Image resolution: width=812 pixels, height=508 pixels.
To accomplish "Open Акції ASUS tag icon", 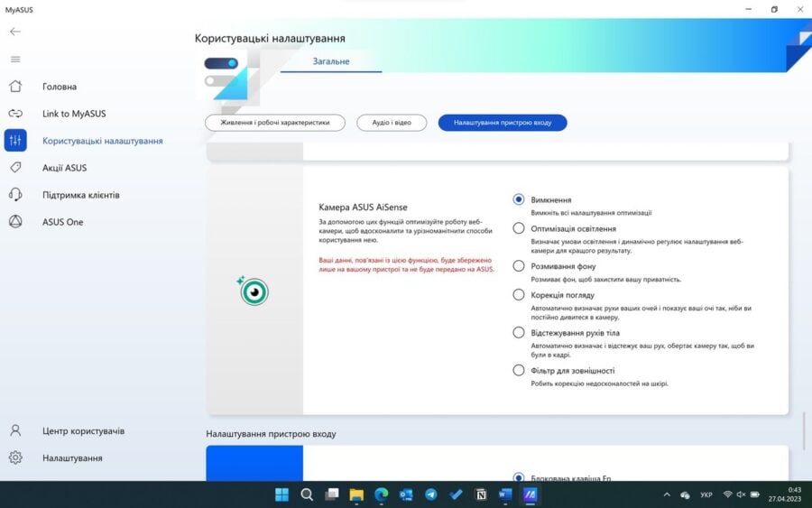I will [15, 167].
